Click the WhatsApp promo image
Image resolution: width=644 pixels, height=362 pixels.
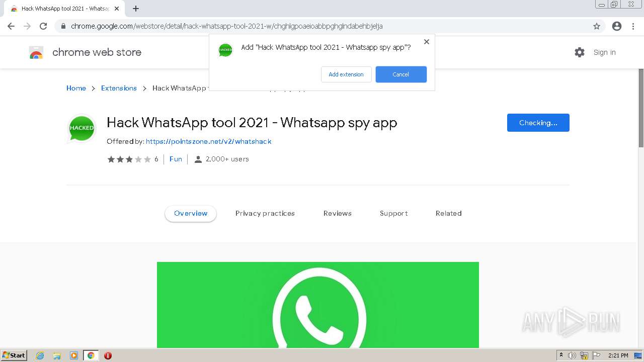coord(318,305)
